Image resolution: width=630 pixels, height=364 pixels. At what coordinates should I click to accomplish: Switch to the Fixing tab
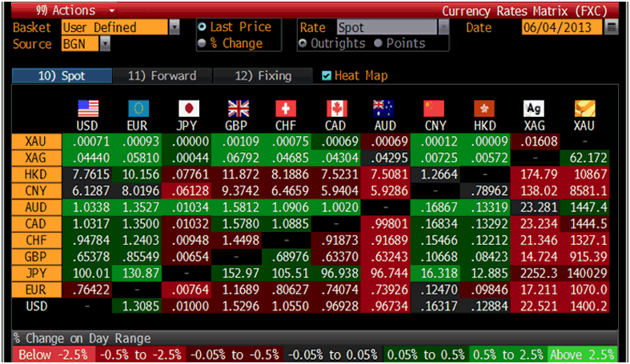click(263, 76)
